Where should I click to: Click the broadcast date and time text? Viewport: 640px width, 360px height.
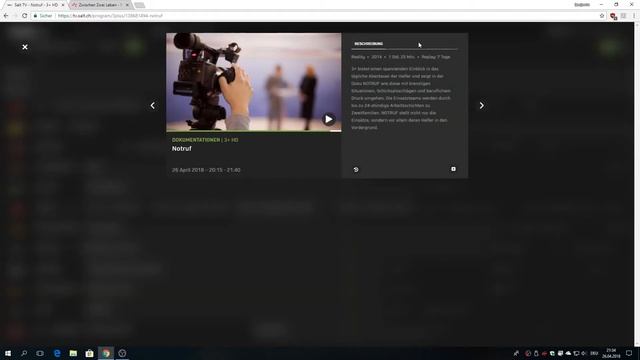tap(206, 170)
